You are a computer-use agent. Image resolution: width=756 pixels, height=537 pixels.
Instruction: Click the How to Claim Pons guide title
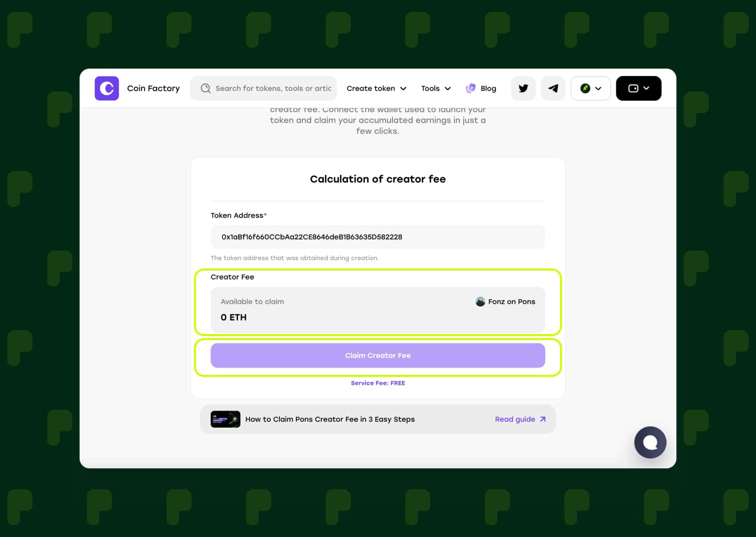tap(330, 419)
